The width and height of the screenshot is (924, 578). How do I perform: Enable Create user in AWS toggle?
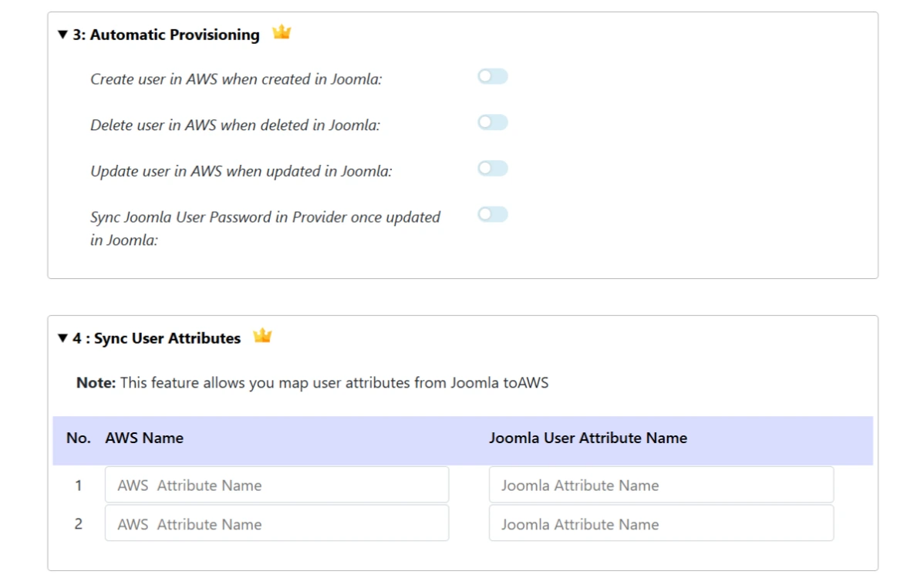pyautogui.click(x=493, y=76)
